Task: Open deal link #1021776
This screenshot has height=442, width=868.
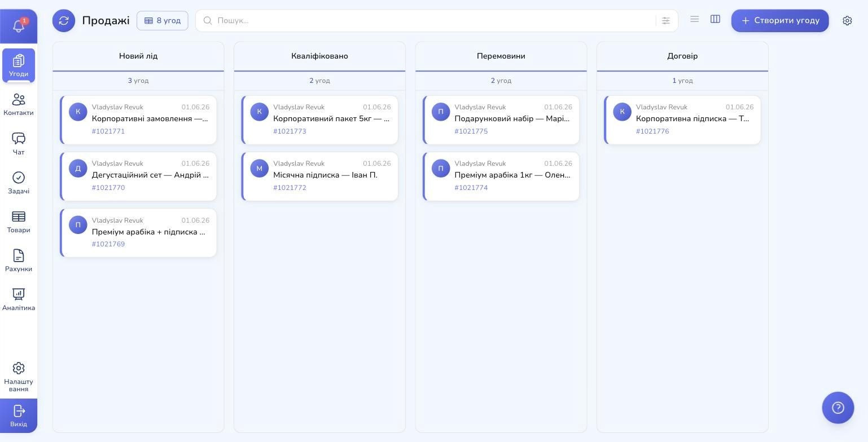Action: point(652,131)
